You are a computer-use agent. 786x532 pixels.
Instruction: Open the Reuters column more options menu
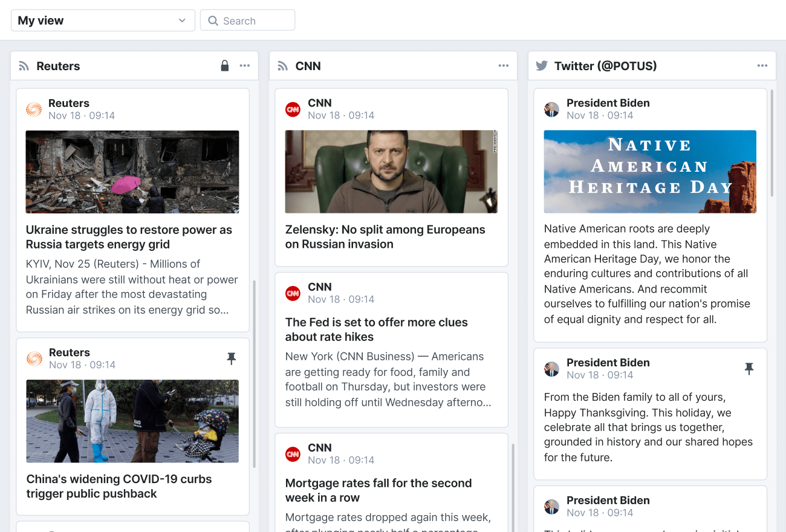pos(245,66)
